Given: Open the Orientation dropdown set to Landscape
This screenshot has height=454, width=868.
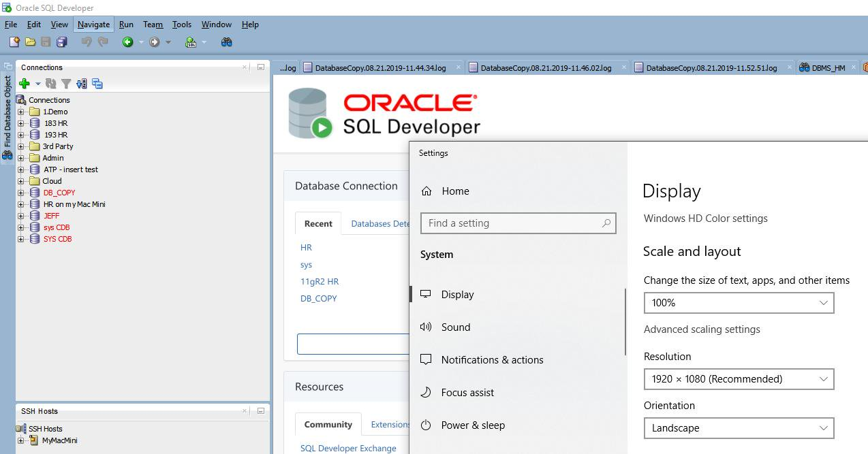Looking at the screenshot, I should [739, 427].
